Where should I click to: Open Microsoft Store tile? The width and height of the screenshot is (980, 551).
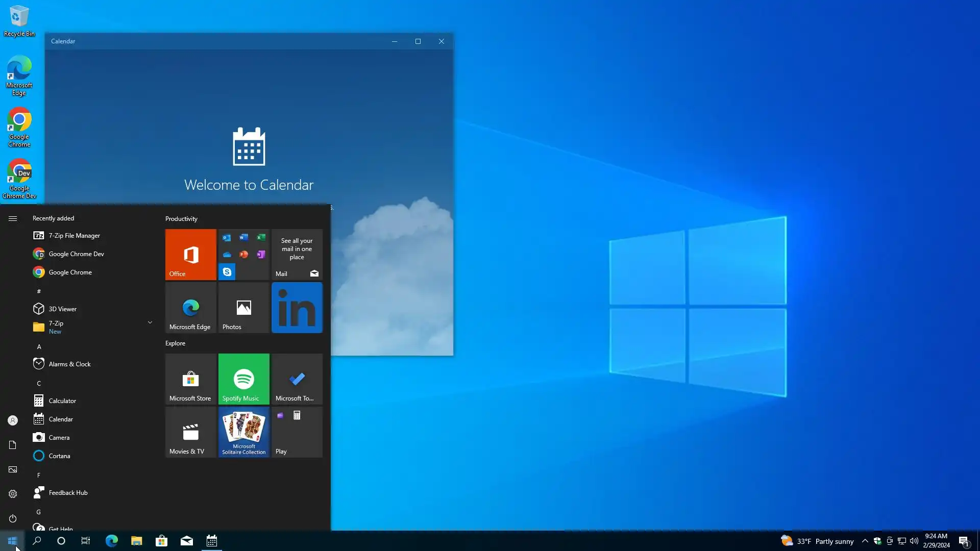click(190, 379)
